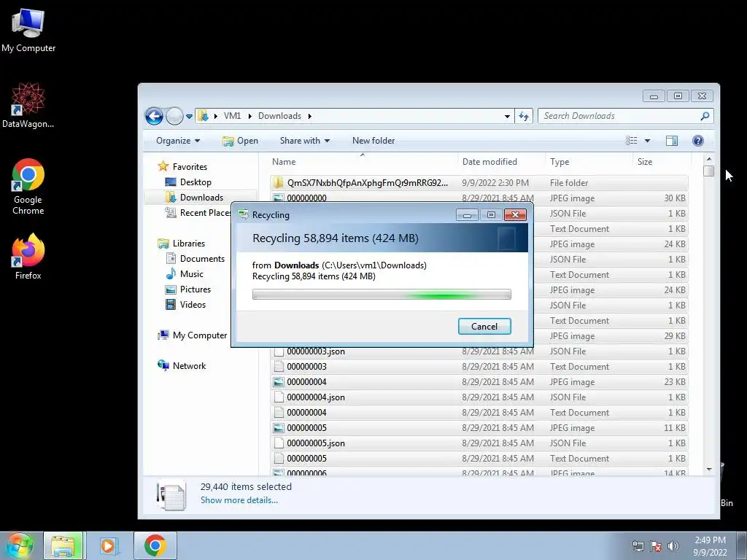This screenshot has width=747, height=560.
Task: Click the Search Downloads field
Action: pyautogui.click(x=625, y=116)
